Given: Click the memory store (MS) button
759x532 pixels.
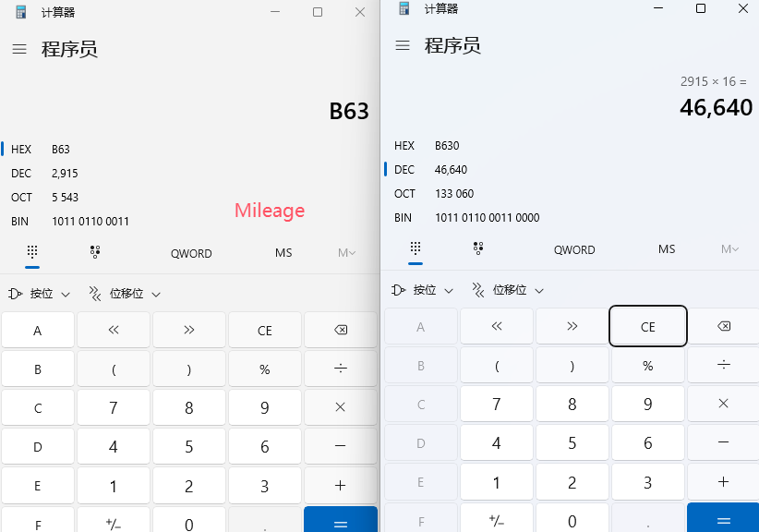Looking at the screenshot, I should (667, 249).
